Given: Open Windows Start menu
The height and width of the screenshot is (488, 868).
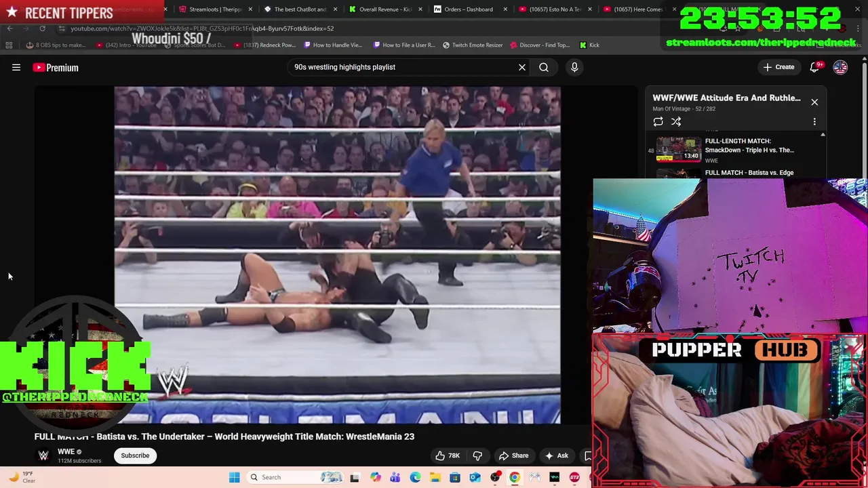Looking at the screenshot, I should pyautogui.click(x=234, y=477).
